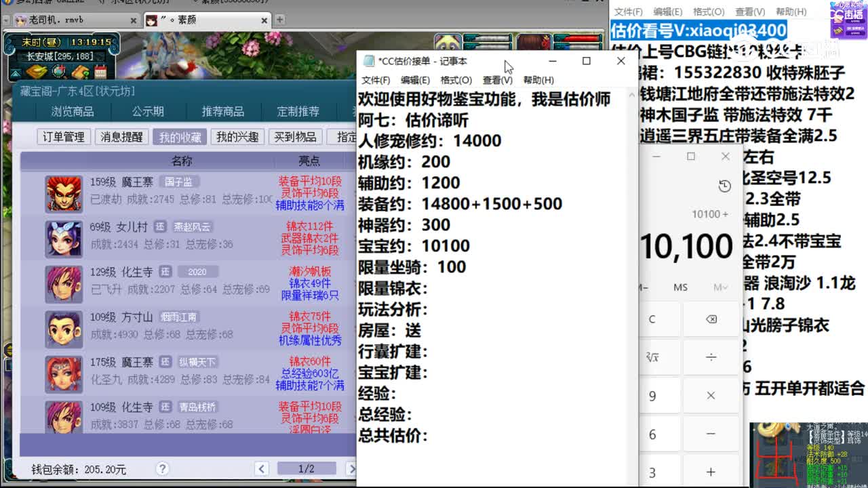Image resolution: width=868 pixels, height=488 pixels.
Task: Close the 老司机.rmvb game tab
Action: point(133,20)
